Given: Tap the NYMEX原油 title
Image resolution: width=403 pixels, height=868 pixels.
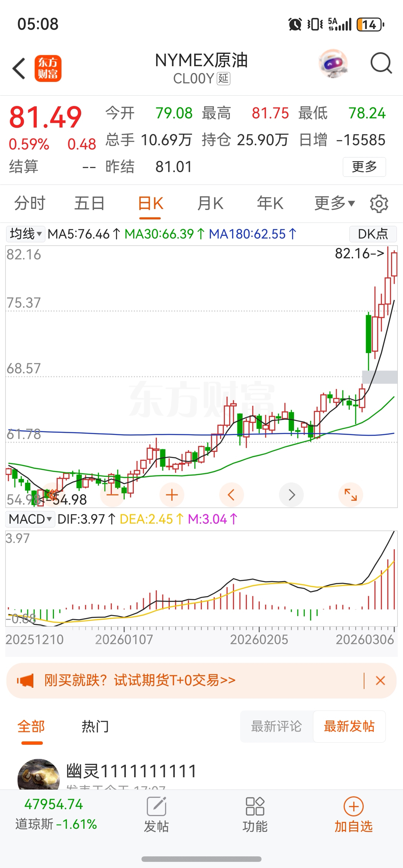Looking at the screenshot, I should (201, 61).
